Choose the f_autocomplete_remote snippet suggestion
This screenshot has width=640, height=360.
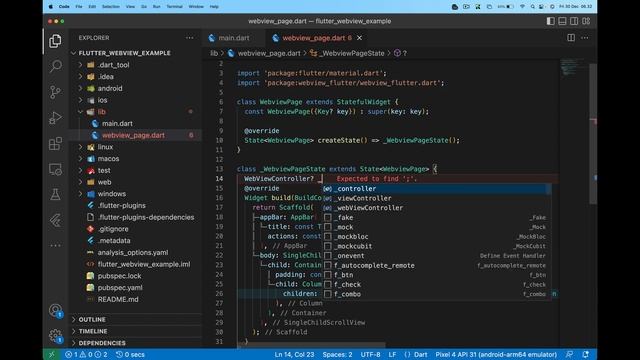[x=436, y=265]
